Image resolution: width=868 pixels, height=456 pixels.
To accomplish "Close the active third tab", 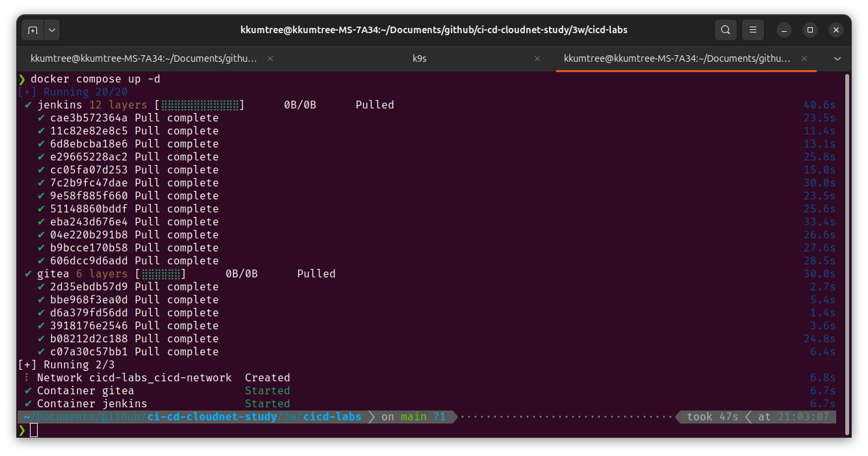I will tap(804, 58).
